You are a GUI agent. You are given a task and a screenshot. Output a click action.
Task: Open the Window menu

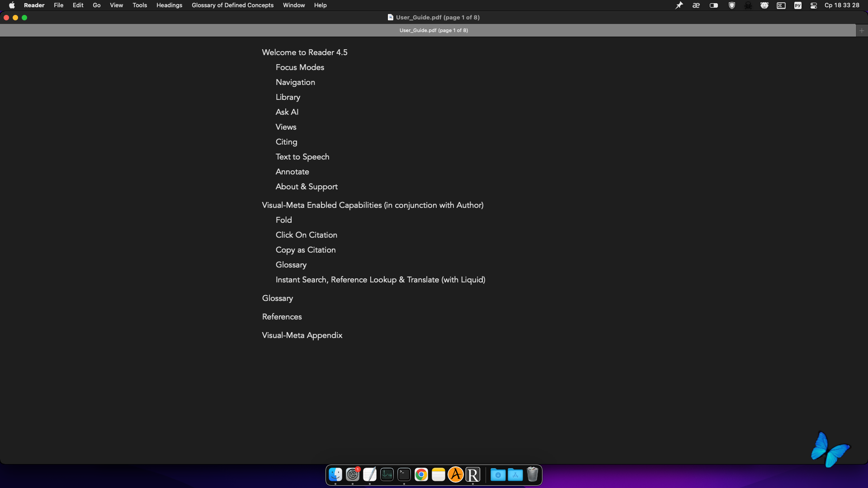(x=294, y=5)
